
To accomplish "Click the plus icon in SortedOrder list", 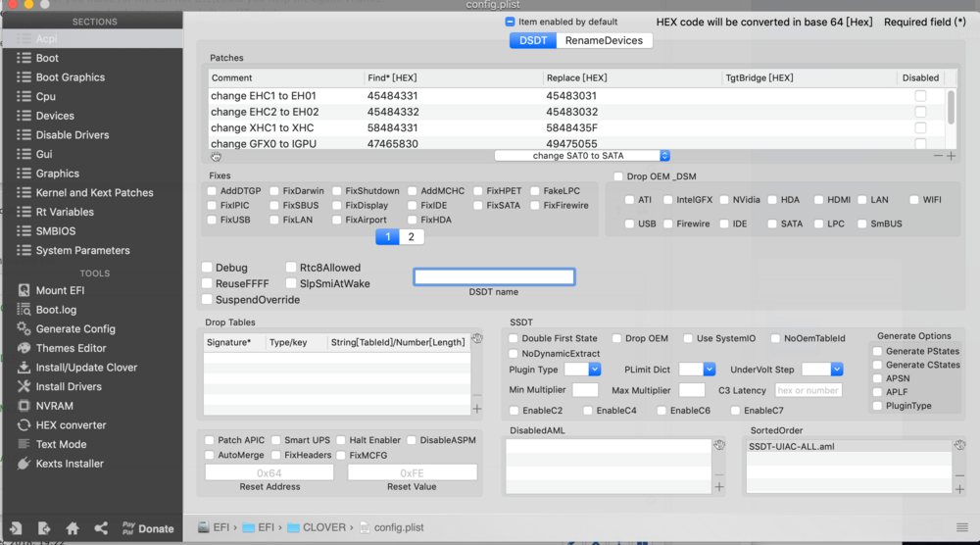I will 959,487.
